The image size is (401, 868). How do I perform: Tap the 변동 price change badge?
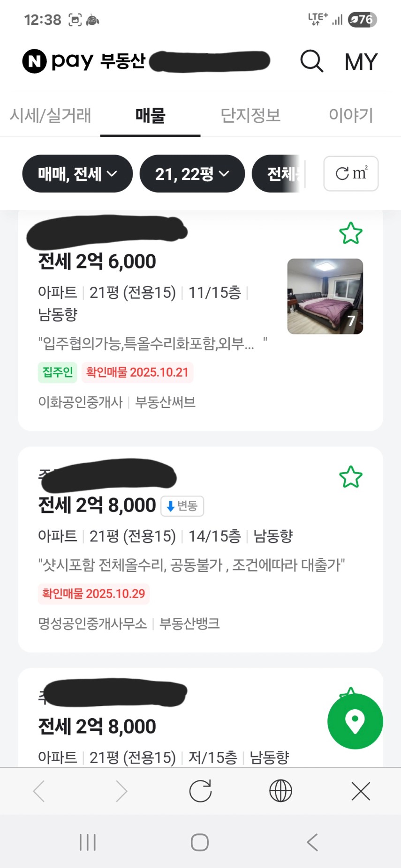(182, 506)
